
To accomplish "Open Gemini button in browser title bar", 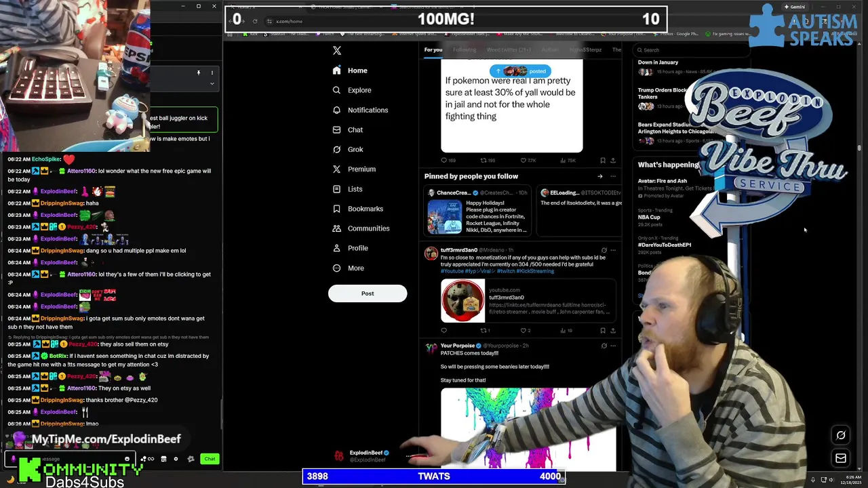I will [x=795, y=7].
